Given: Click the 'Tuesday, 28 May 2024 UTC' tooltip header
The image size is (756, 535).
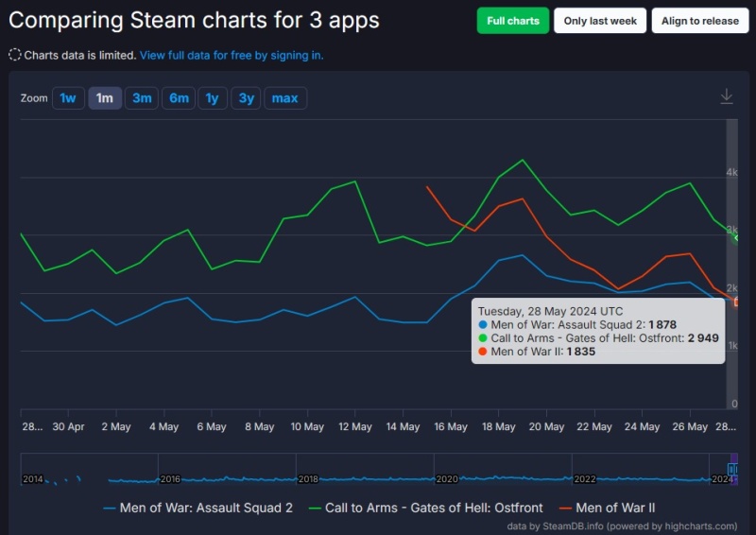Looking at the screenshot, I should [x=550, y=311].
